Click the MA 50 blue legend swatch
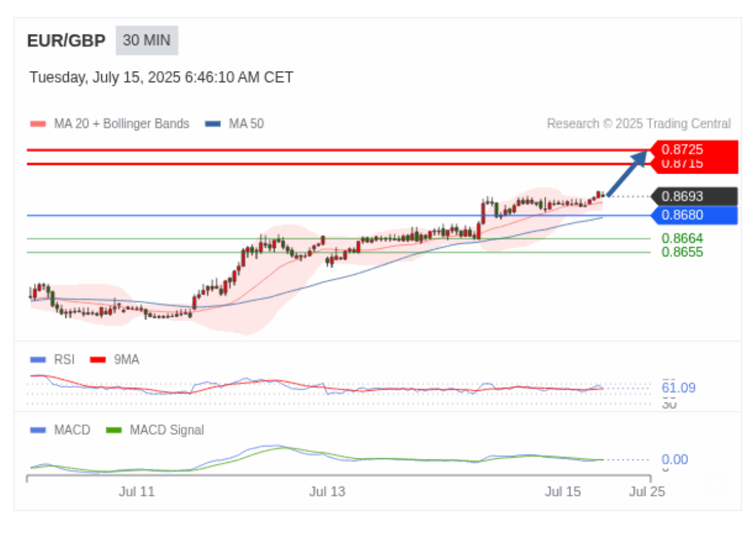Viewport: 756px width, 539px height. (213, 124)
